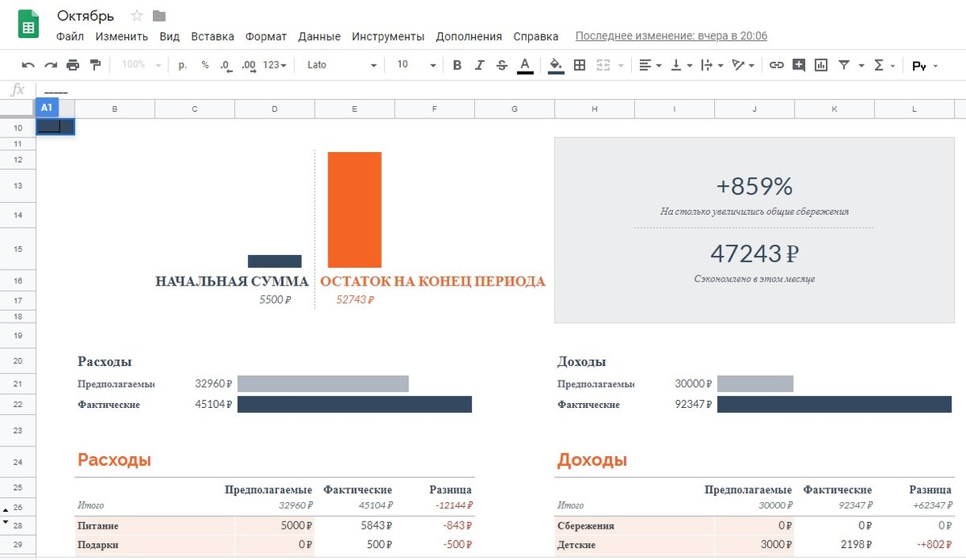Open horizontal alignment dropdown
The image size is (966, 560).
coord(650,65)
